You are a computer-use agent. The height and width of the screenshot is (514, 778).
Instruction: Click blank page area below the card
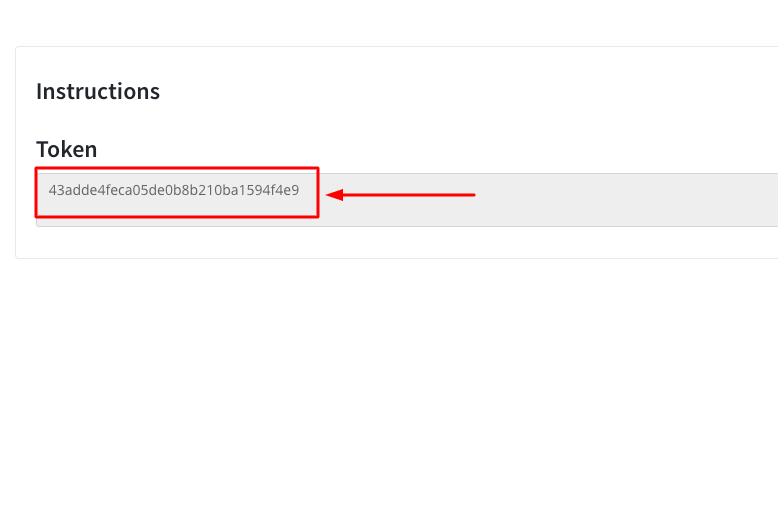389,387
